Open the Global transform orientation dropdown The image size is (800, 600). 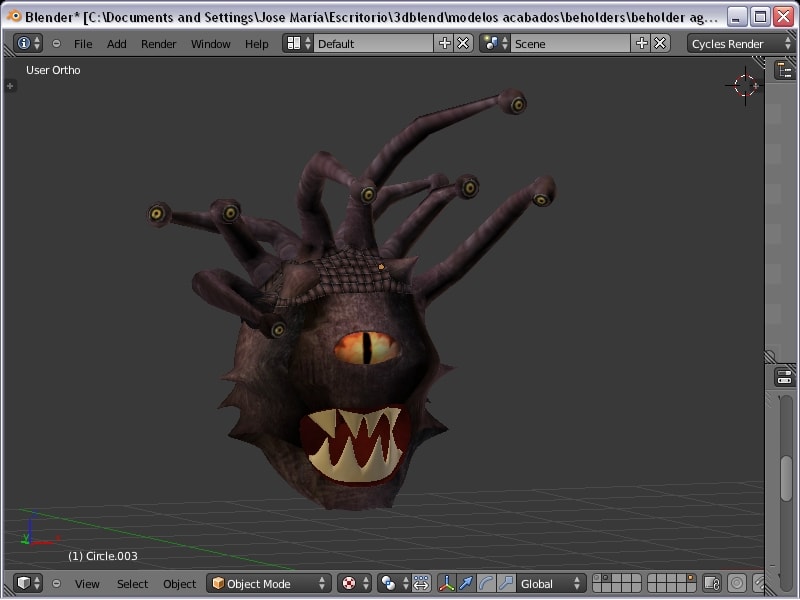(550, 583)
